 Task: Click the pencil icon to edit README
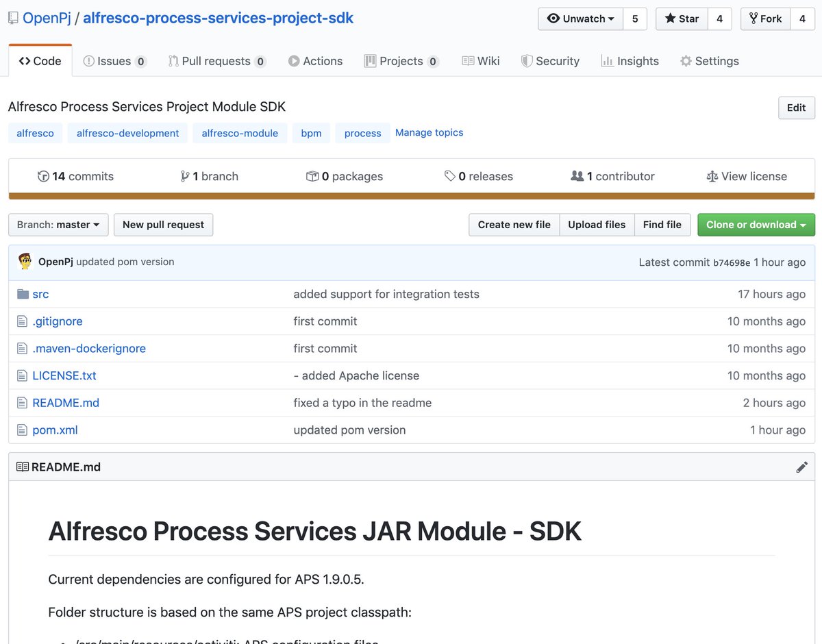[802, 467]
